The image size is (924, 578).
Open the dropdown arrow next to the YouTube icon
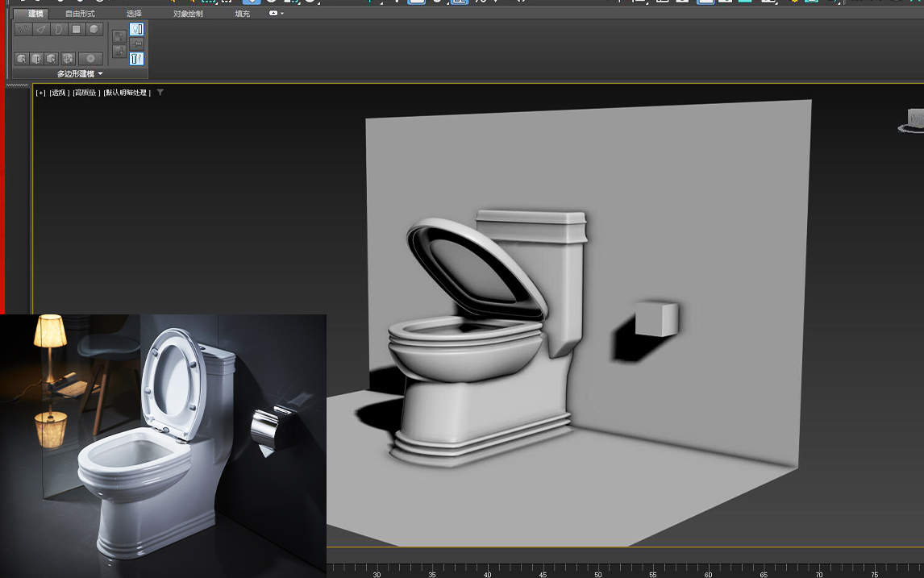point(284,14)
